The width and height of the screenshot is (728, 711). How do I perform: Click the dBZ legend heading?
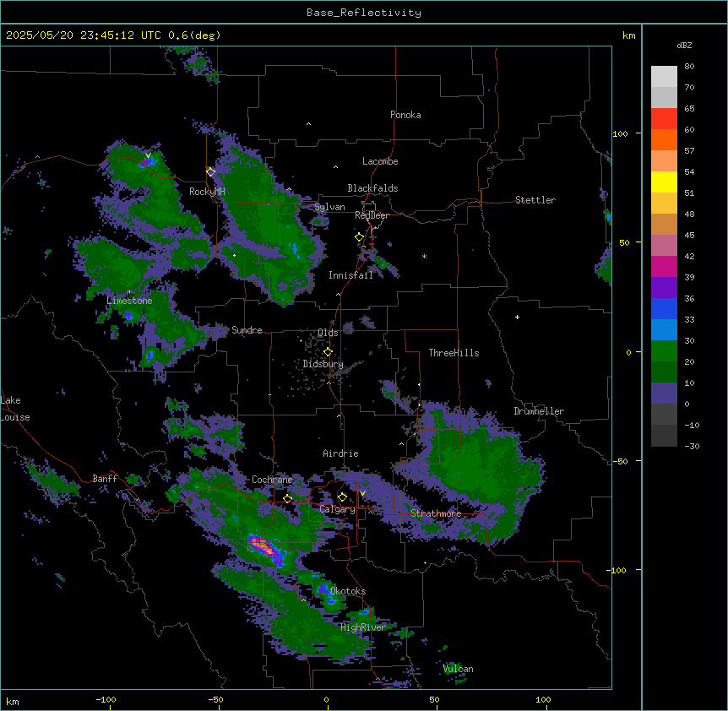684,46
